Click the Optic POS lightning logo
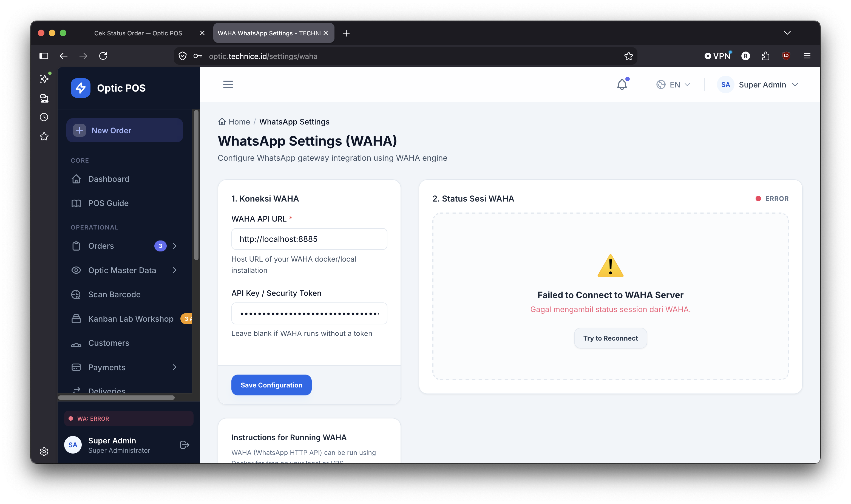This screenshot has width=851, height=504. 80,88
